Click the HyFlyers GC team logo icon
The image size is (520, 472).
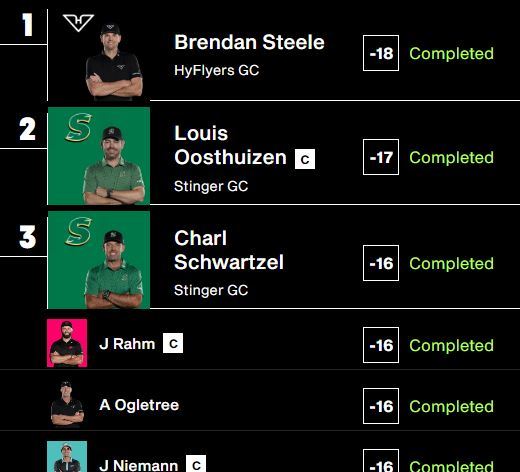(x=78, y=23)
